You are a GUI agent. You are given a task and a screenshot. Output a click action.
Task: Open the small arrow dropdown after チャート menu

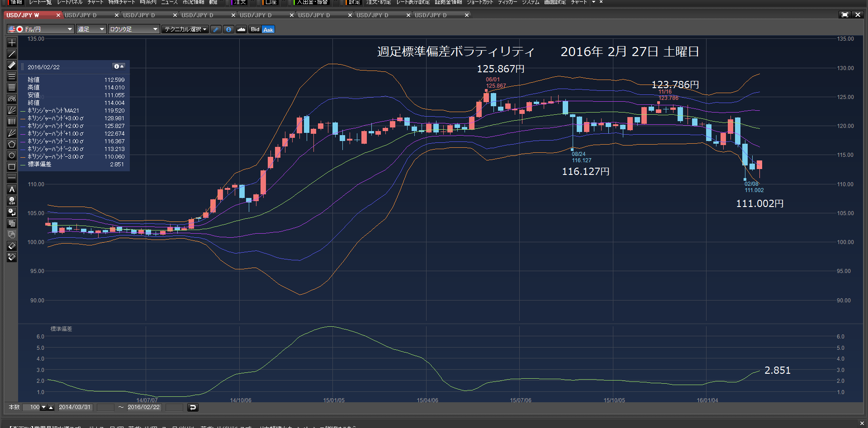tap(593, 2)
